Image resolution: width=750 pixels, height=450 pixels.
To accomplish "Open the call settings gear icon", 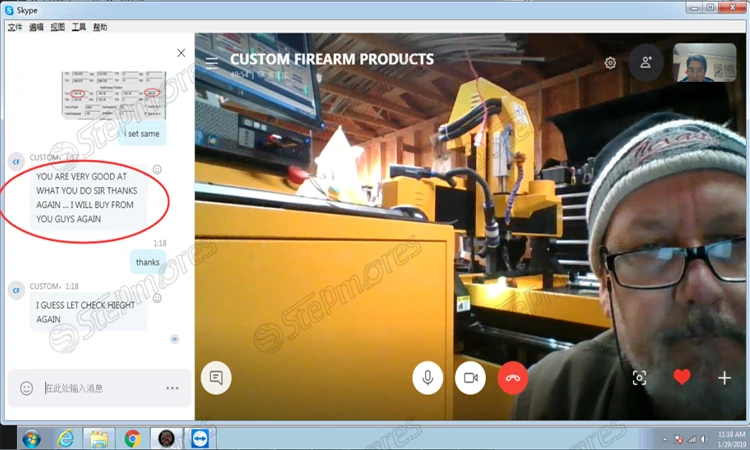I will pyautogui.click(x=610, y=63).
